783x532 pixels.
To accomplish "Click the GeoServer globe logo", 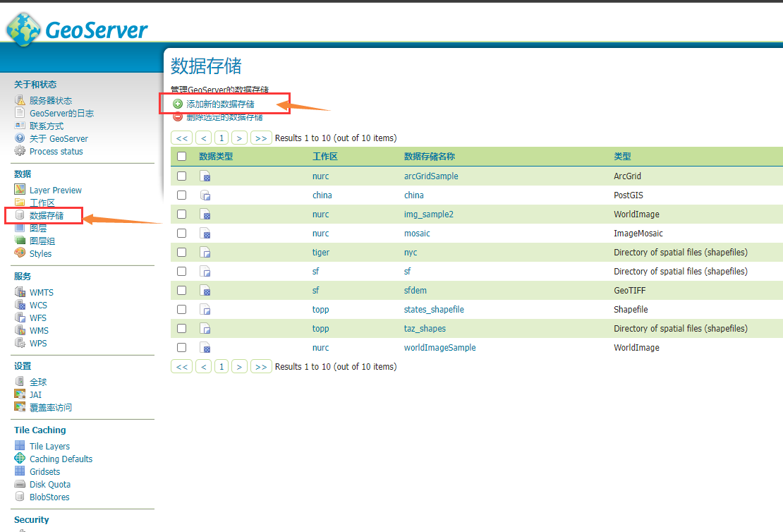I will [x=23, y=30].
